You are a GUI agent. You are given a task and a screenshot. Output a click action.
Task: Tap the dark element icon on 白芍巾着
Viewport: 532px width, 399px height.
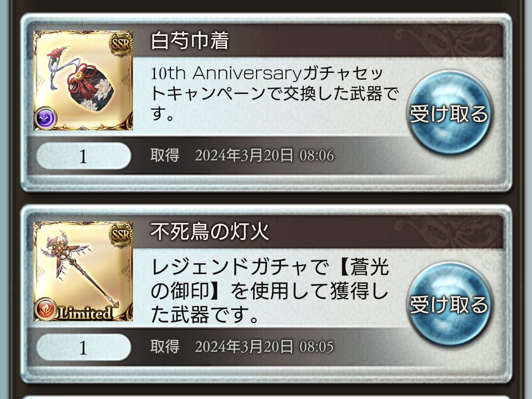coord(46,118)
